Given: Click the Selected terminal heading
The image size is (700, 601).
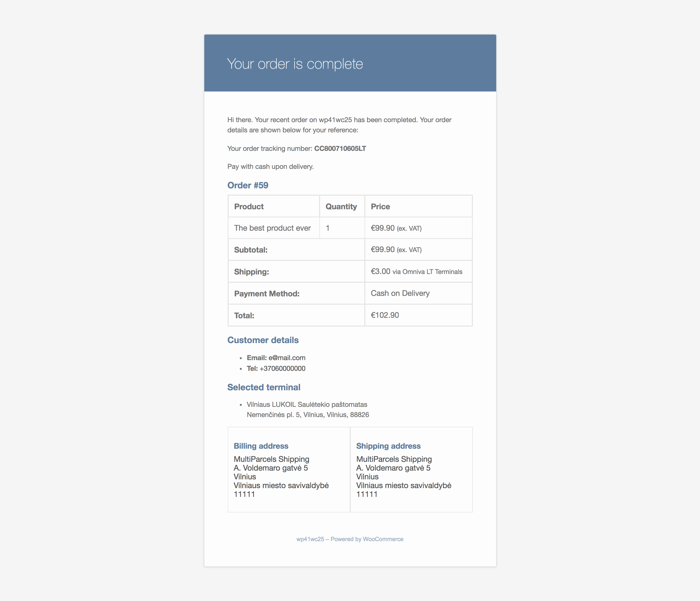Looking at the screenshot, I should (263, 387).
